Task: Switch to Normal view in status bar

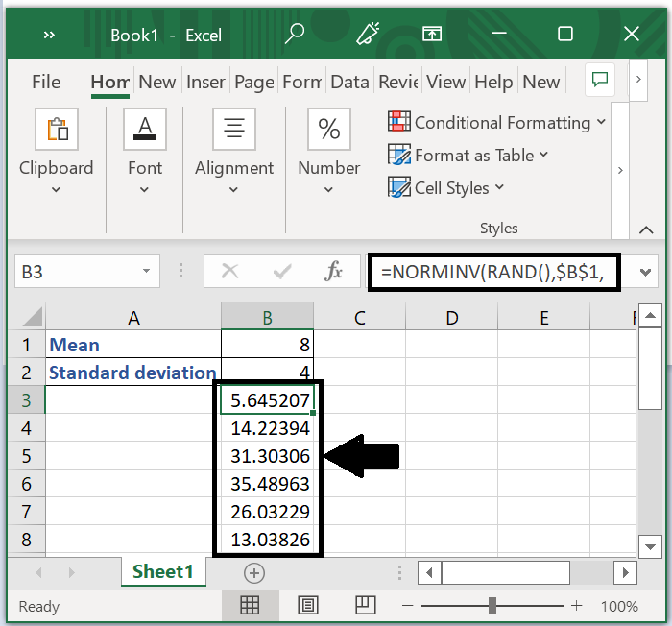Action: click(250, 606)
